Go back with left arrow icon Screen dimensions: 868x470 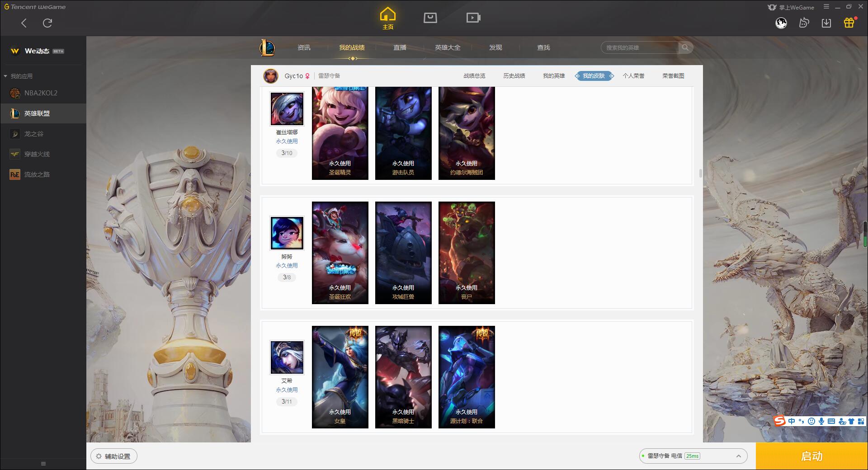(x=24, y=23)
